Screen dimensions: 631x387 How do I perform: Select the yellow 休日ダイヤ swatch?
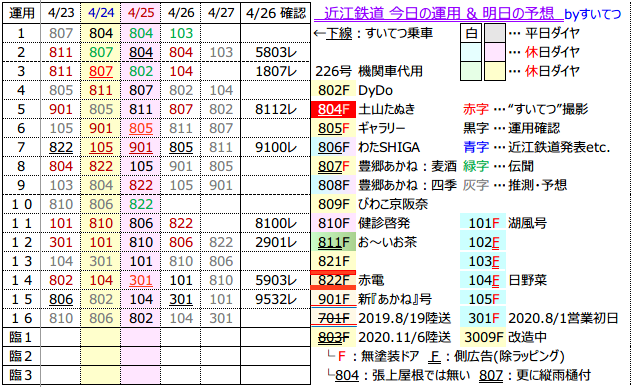coord(495,71)
